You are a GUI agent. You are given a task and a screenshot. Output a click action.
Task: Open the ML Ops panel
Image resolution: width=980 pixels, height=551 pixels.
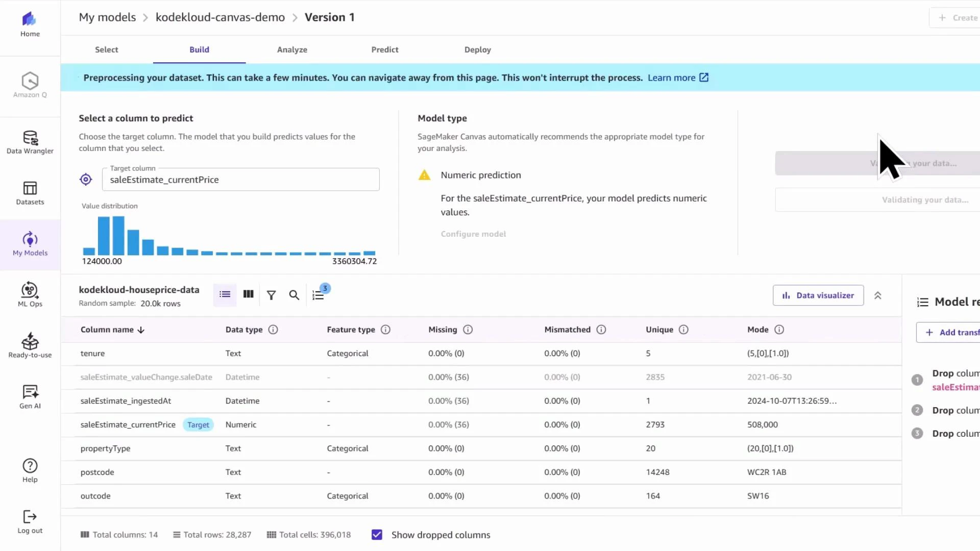click(x=30, y=294)
